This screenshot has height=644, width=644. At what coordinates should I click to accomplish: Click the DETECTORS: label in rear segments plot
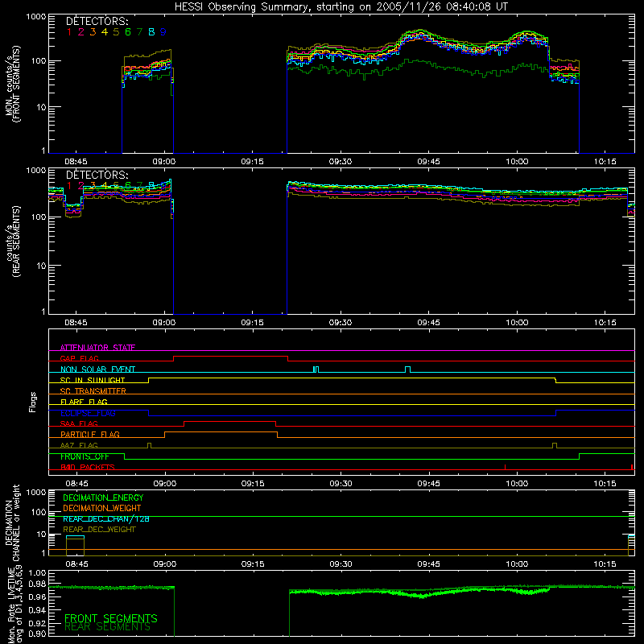click(x=97, y=175)
